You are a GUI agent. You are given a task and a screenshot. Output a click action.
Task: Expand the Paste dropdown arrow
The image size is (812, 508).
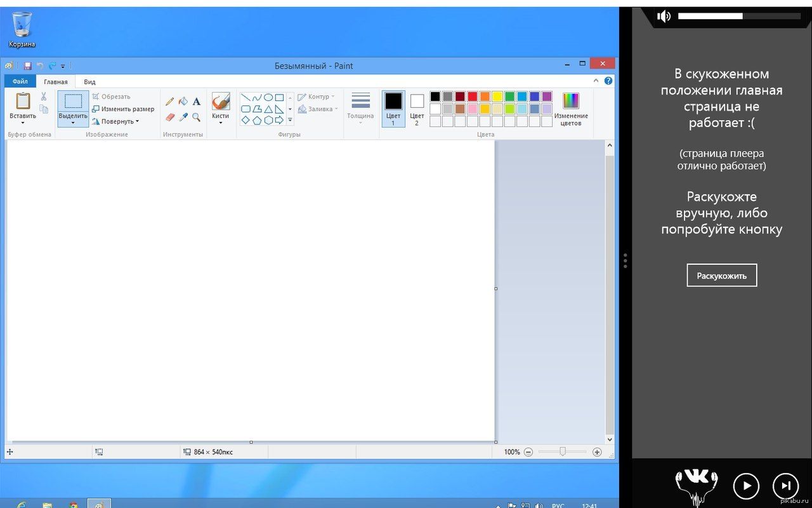tap(23, 123)
